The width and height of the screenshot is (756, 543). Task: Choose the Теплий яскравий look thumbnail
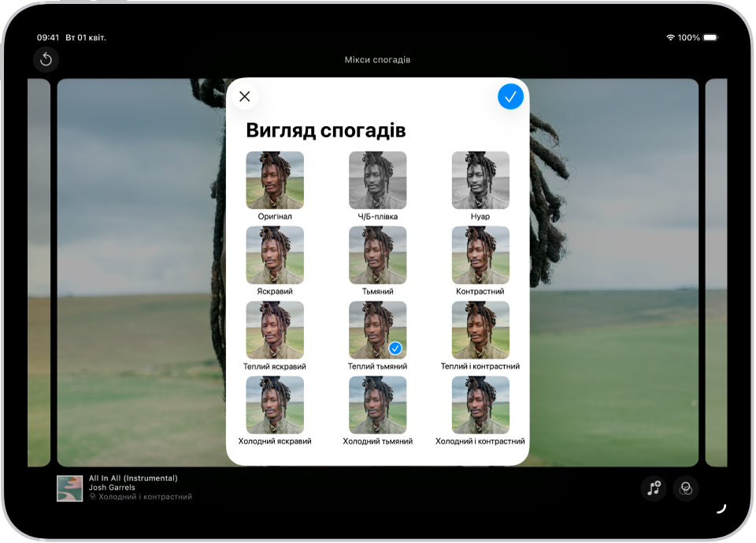[x=275, y=329]
